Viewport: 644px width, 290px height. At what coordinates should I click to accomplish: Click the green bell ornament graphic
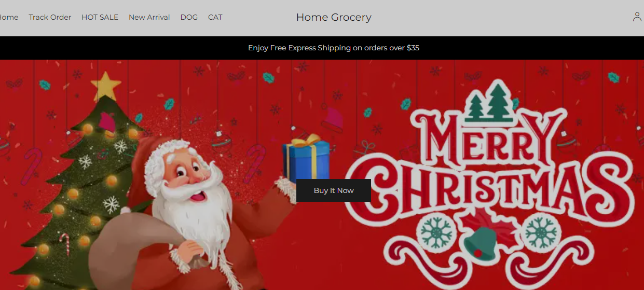click(481, 242)
